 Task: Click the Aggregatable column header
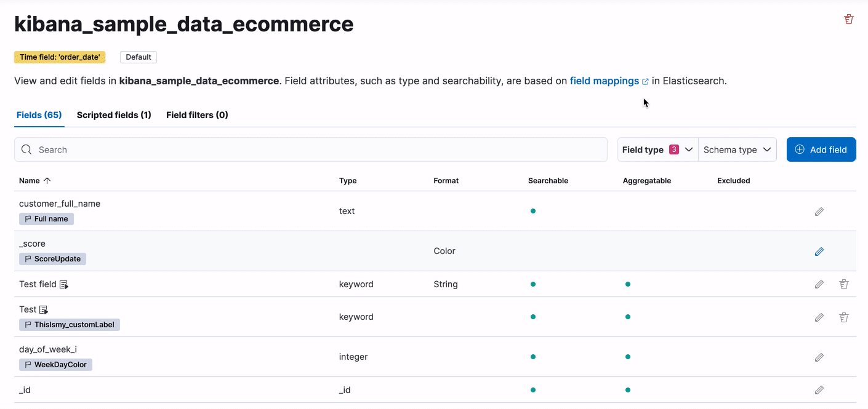point(647,181)
